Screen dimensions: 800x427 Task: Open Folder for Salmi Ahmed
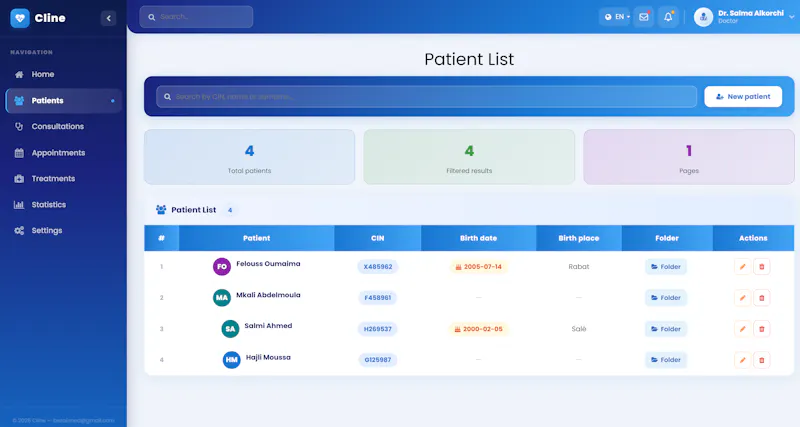[666, 329]
